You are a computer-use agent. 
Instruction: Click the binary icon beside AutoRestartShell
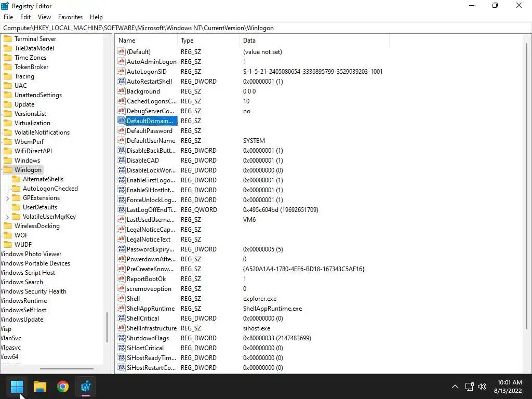click(x=122, y=81)
